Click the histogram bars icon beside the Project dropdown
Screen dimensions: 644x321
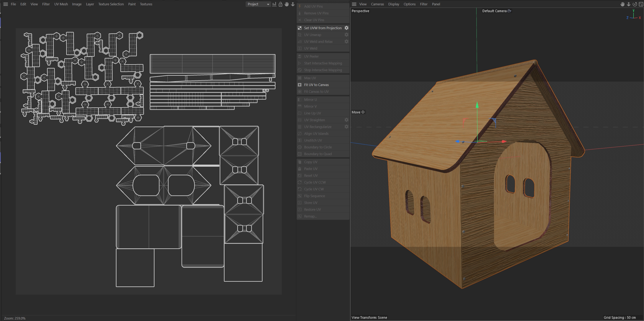[x=274, y=4]
